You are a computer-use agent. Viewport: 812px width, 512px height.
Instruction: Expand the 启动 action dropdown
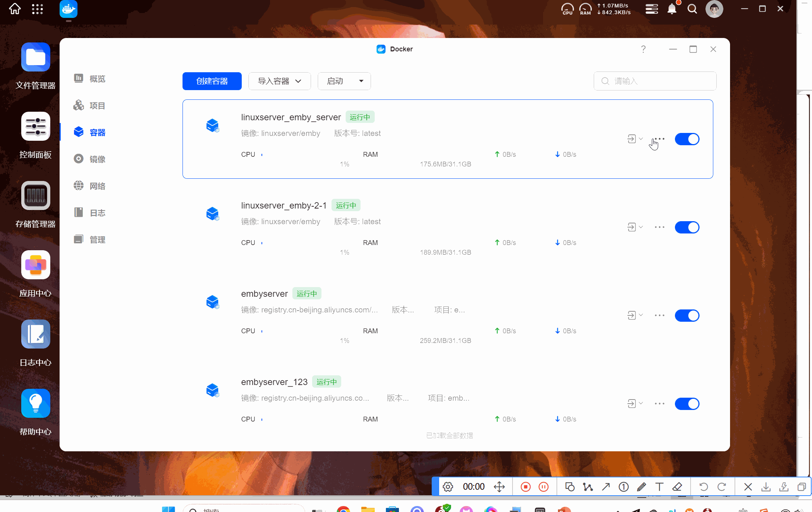tap(344, 81)
